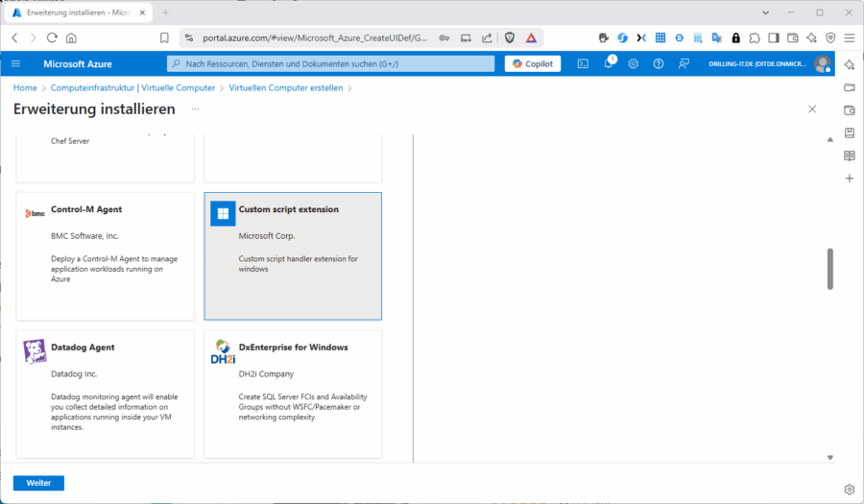Viewport: 864px width, 504px height.
Task: Click the DH2i logo on DxEnterprise card
Action: tap(223, 352)
